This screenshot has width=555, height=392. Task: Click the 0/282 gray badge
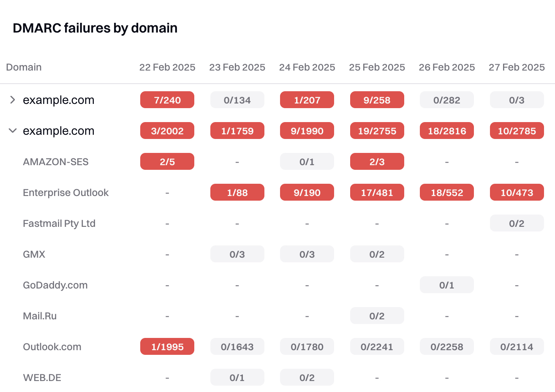(447, 100)
